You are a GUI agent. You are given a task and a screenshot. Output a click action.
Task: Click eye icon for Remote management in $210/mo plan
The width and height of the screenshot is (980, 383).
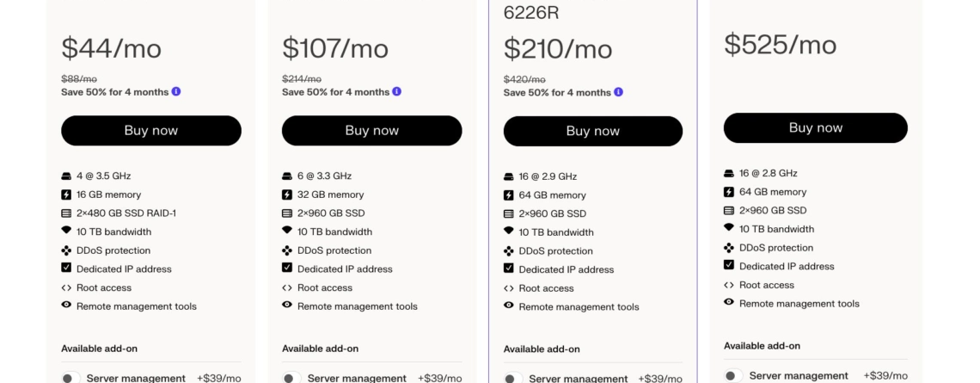pyautogui.click(x=509, y=306)
